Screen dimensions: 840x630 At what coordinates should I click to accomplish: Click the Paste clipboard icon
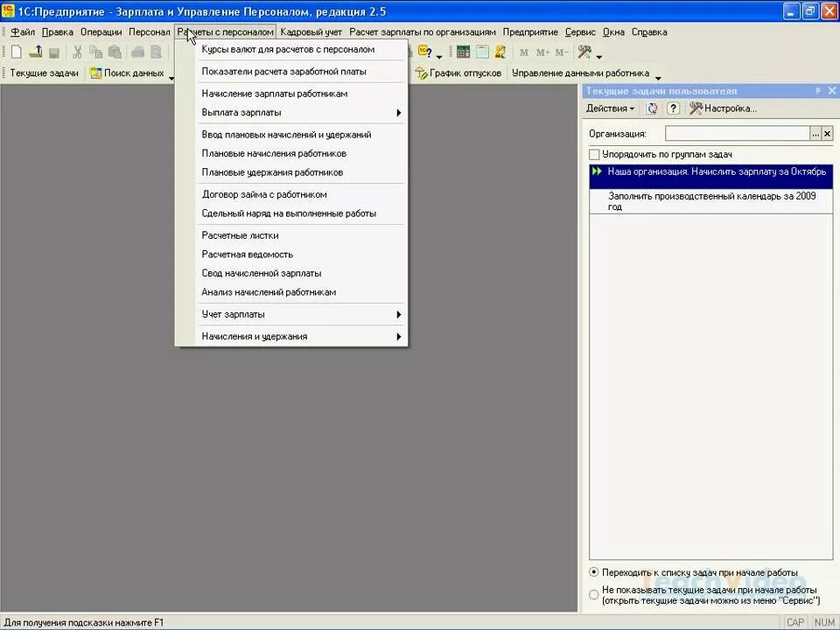115,52
